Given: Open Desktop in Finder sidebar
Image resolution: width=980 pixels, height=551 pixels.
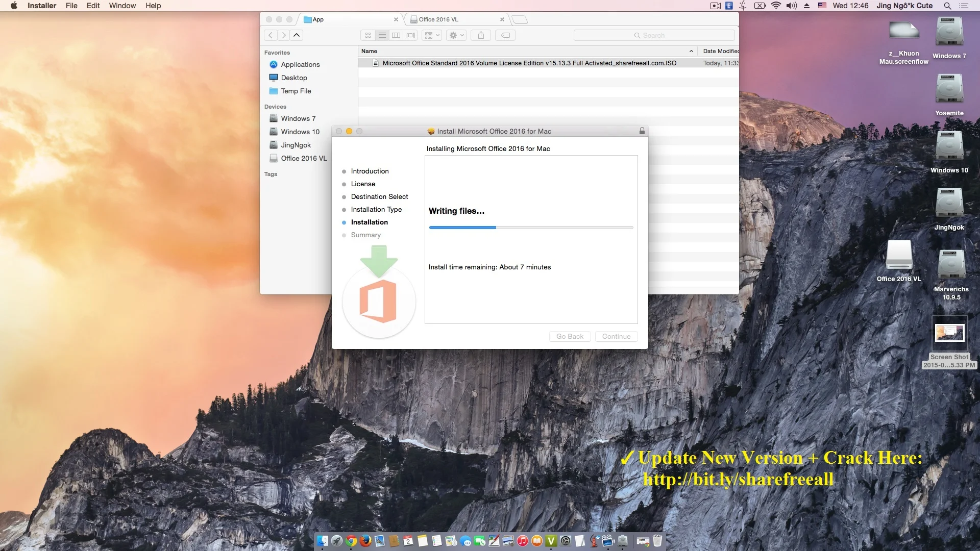Looking at the screenshot, I should 294,78.
